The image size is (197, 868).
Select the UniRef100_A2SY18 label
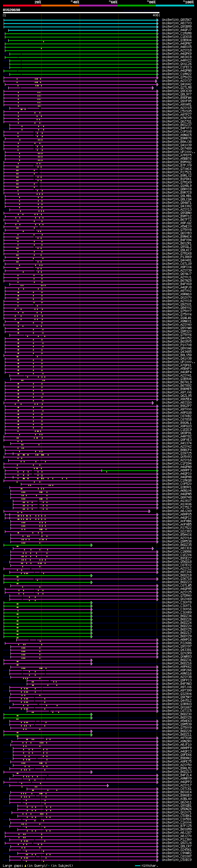[x=177, y=50]
